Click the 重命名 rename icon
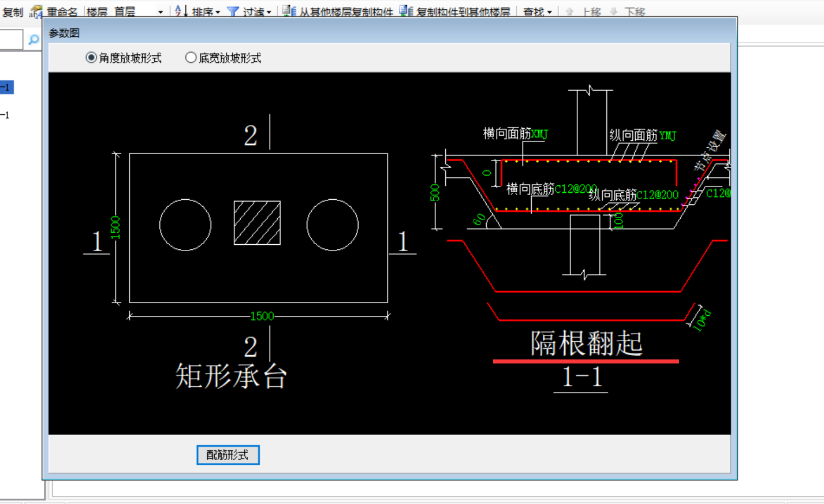This screenshot has height=504, width=824. (36, 12)
